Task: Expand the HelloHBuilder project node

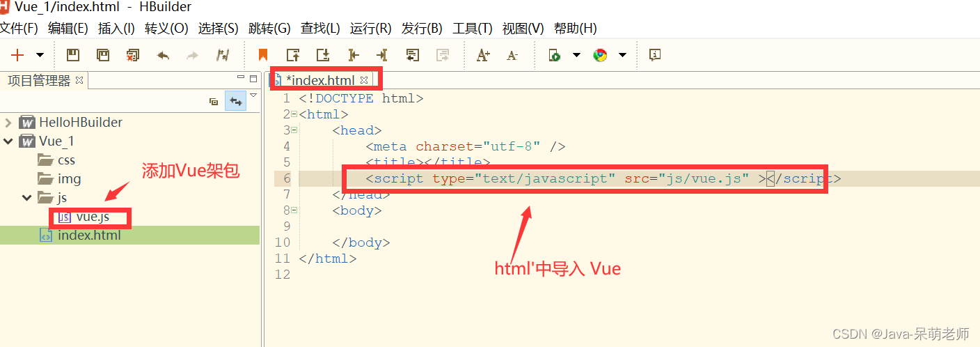Action: (x=8, y=123)
